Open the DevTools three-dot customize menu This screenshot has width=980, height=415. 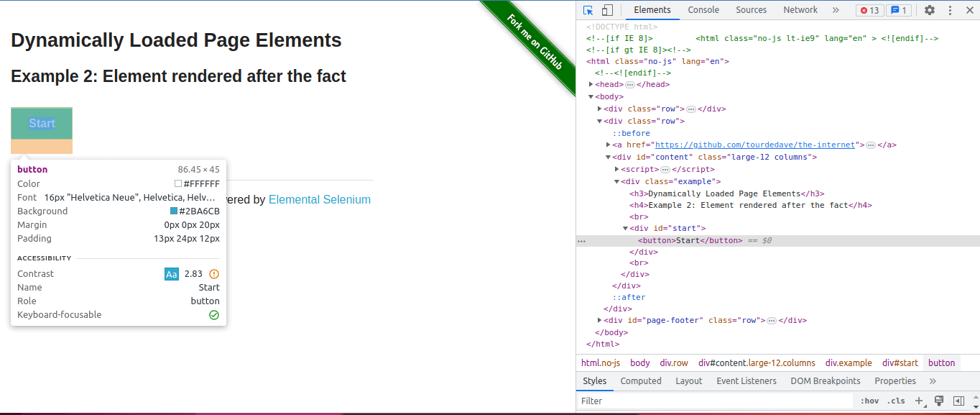coord(949,10)
